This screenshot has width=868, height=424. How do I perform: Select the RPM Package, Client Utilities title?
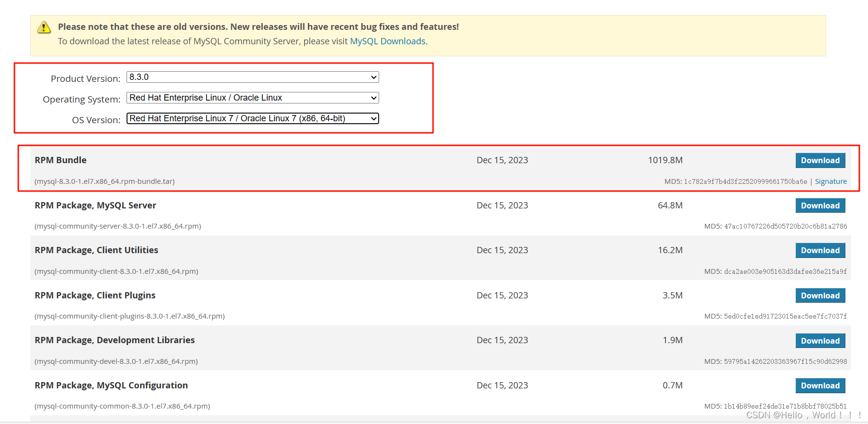[x=96, y=250]
